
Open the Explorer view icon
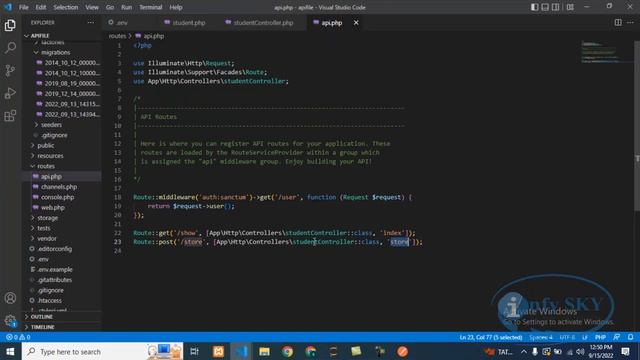tap(10, 25)
